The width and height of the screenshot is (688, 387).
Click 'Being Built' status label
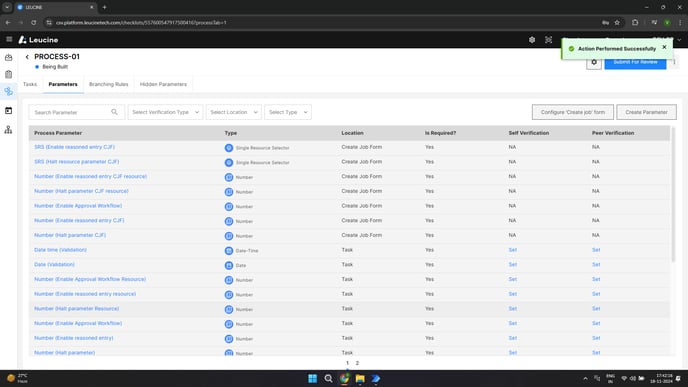point(55,67)
